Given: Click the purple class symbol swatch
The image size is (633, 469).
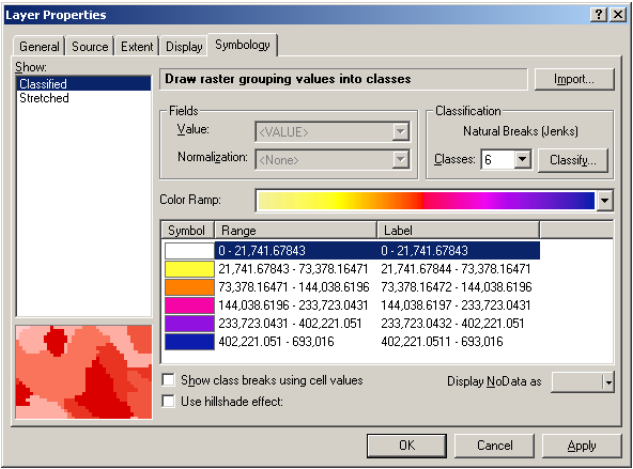Looking at the screenshot, I should [189, 323].
